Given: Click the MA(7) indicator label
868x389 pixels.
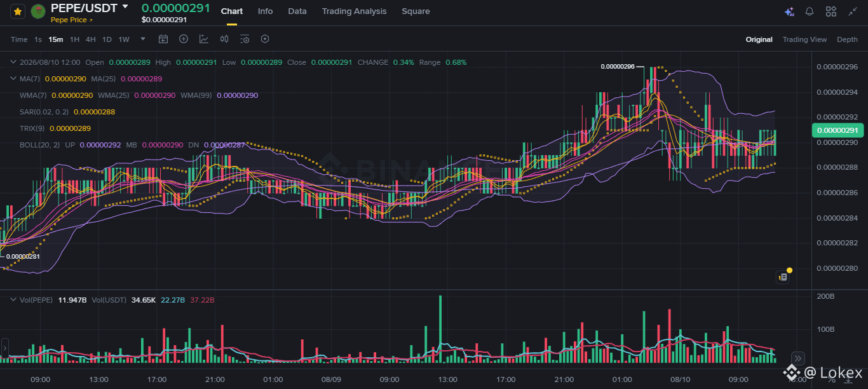Looking at the screenshot, I should point(30,79).
